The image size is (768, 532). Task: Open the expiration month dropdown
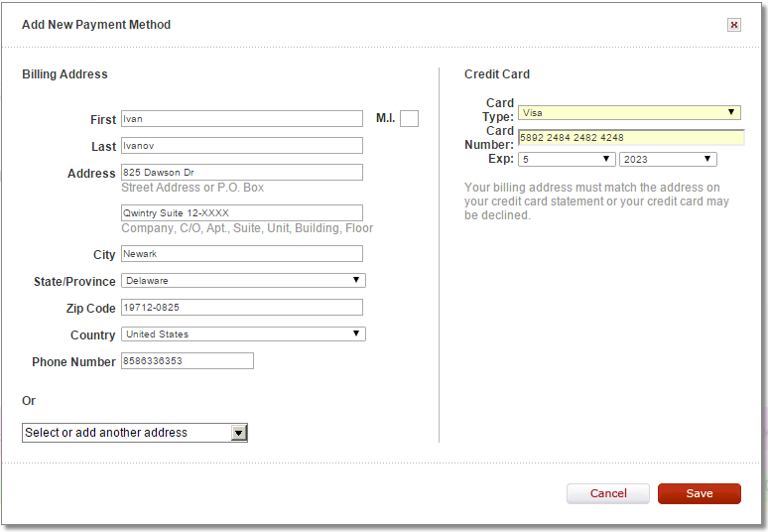[x=567, y=159]
